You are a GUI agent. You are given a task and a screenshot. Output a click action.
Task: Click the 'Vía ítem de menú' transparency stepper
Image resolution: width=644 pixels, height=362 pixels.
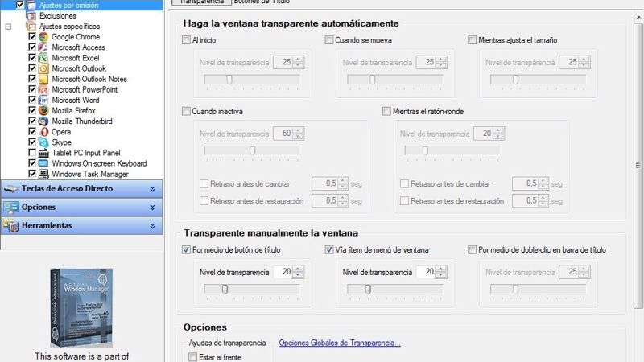click(x=441, y=272)
